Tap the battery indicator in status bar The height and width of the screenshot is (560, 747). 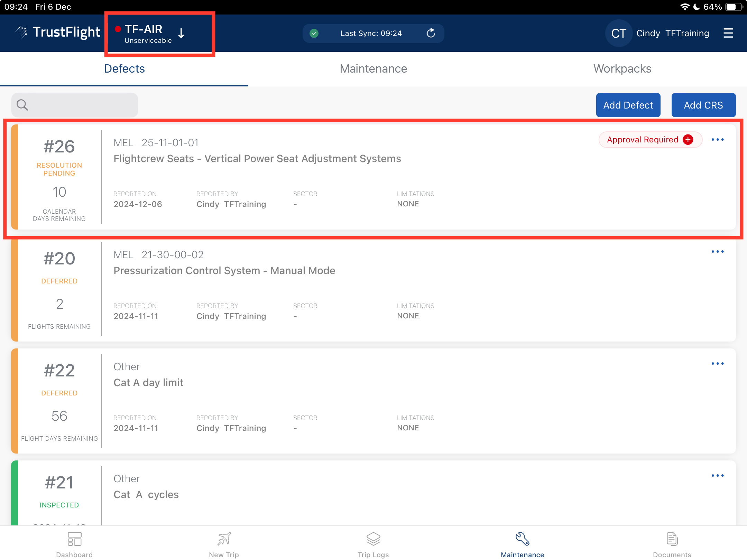click(734, 7)
